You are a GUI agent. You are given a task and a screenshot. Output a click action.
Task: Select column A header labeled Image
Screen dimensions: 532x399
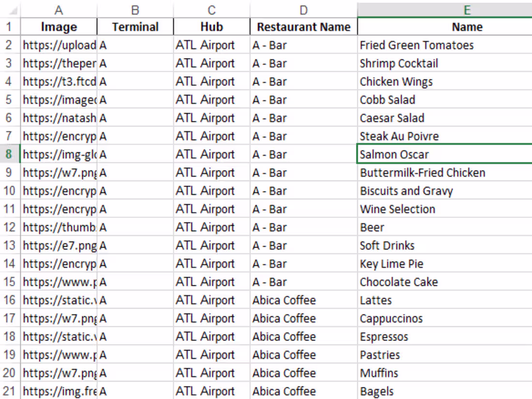tap(59, 9)
